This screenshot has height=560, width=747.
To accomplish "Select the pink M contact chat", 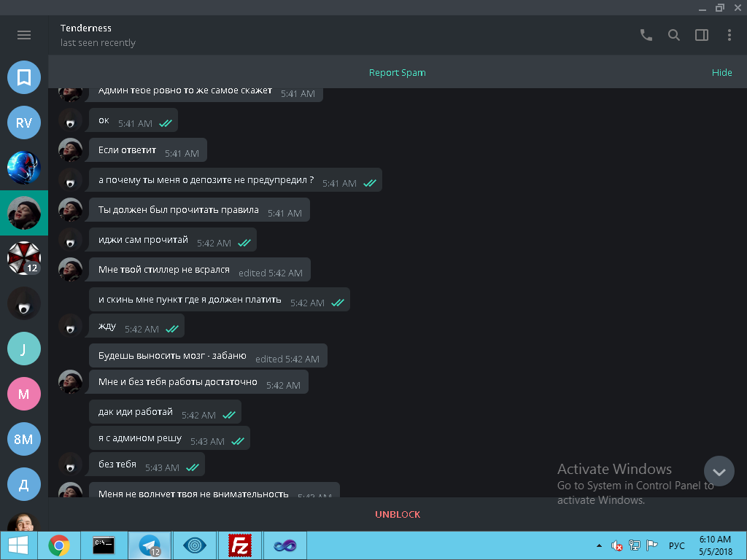I will click(x=24, y=394).
